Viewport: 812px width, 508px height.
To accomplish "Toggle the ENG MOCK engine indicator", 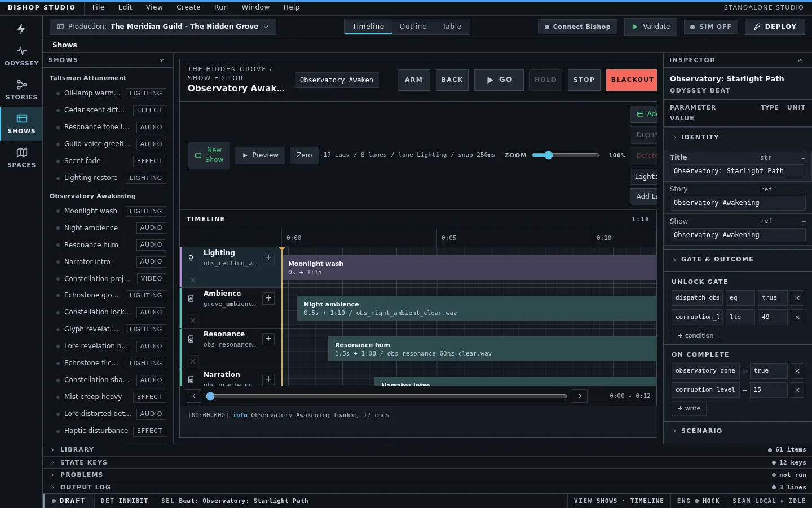I will [x=698, y=501].
